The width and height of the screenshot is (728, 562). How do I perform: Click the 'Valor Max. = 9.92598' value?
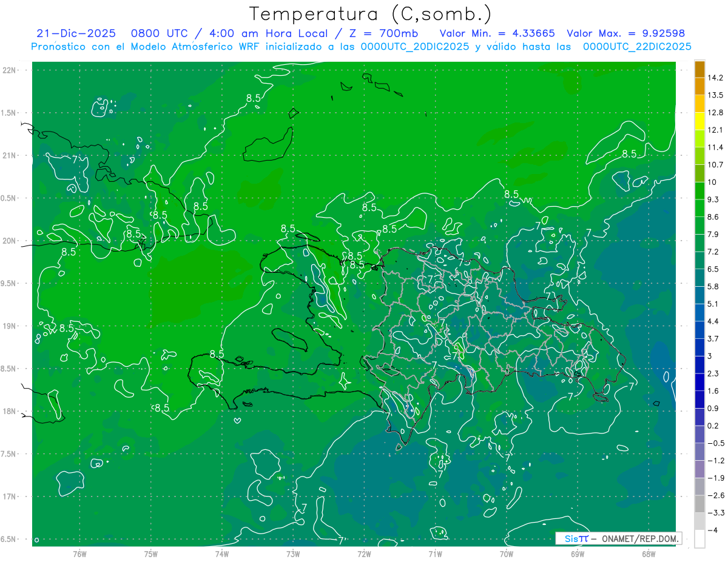(626, 33)
